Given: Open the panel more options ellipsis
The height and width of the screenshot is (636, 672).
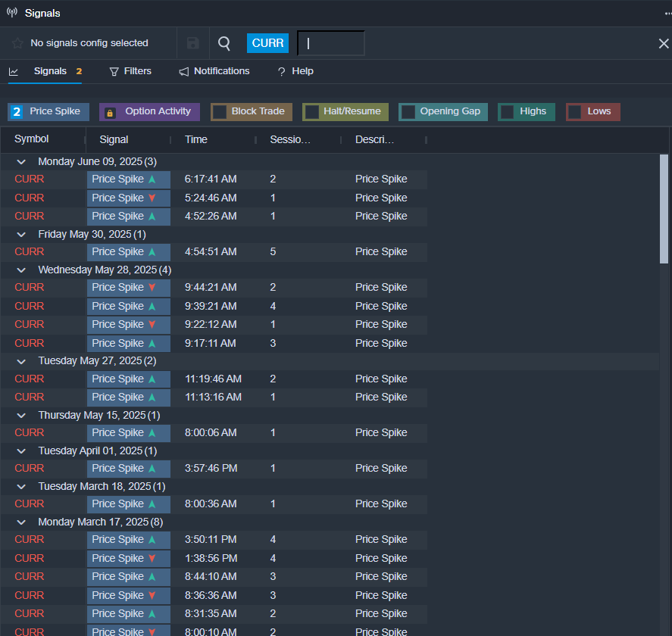Looking at the screenshot, I should point(667,14).
